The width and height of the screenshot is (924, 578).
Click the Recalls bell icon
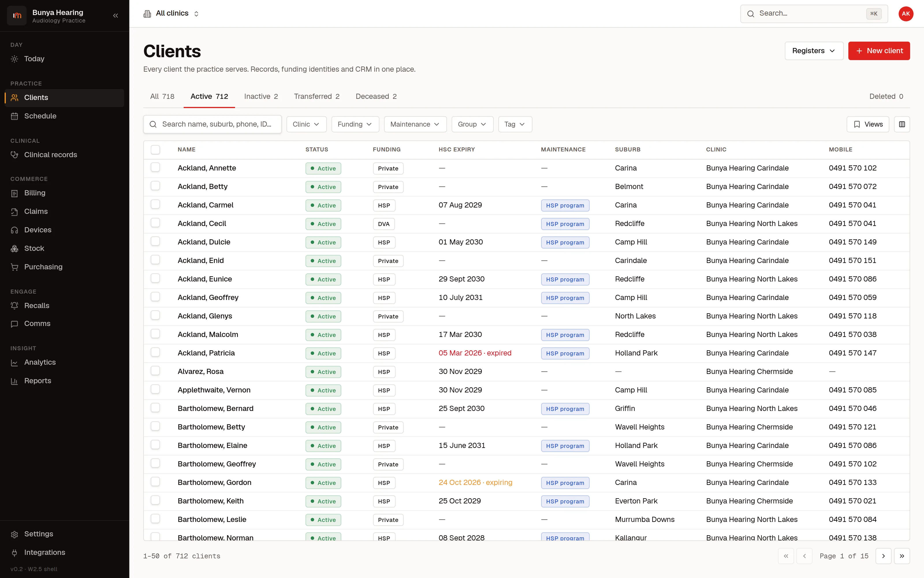(x=14, y=305)
